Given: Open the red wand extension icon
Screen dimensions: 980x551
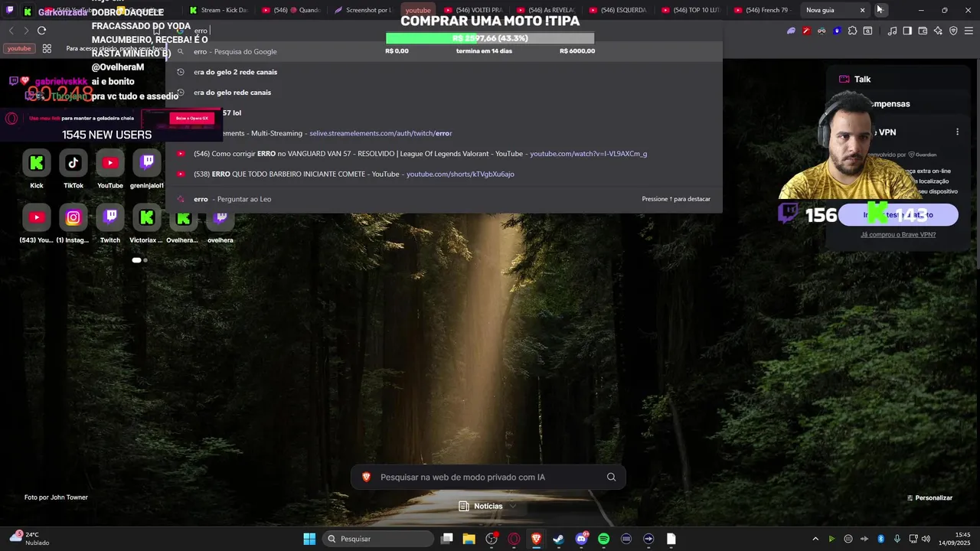Looking at the screenshot, I should point(806,31).
